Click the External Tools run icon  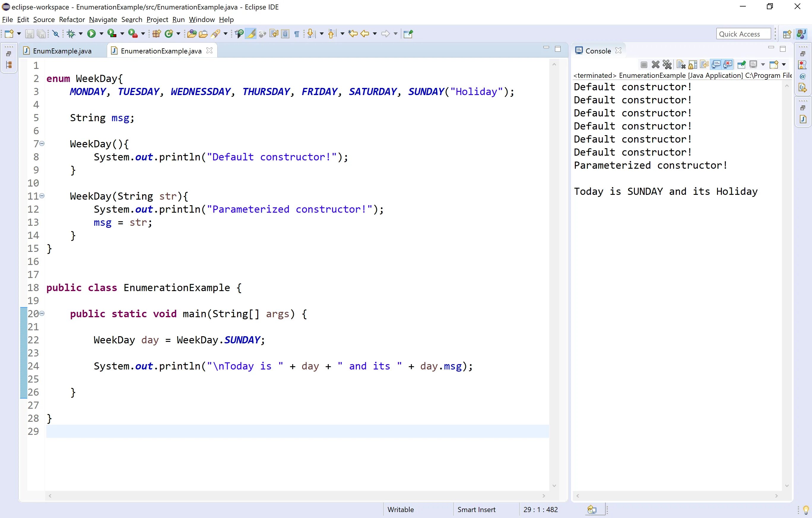133,33
